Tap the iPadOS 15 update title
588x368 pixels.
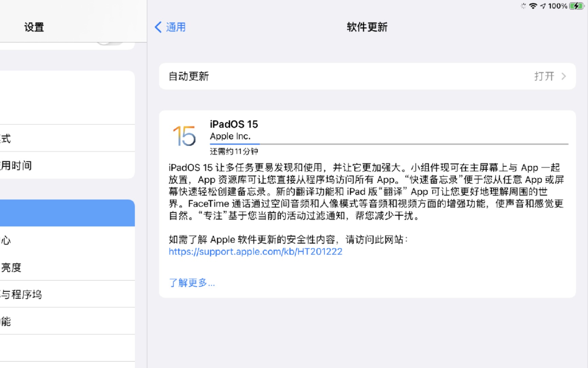click(234, 124)
